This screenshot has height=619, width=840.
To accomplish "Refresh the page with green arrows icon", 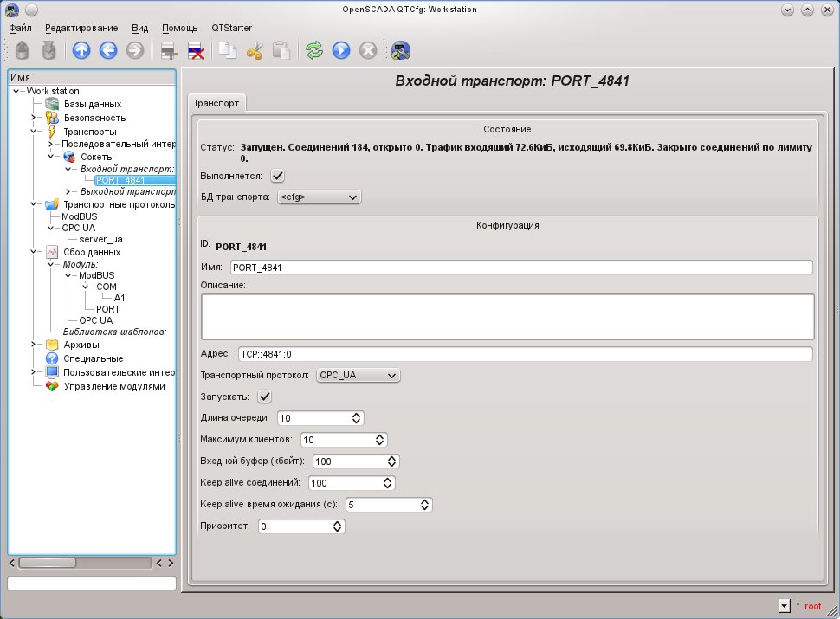I will click(314, 50).
